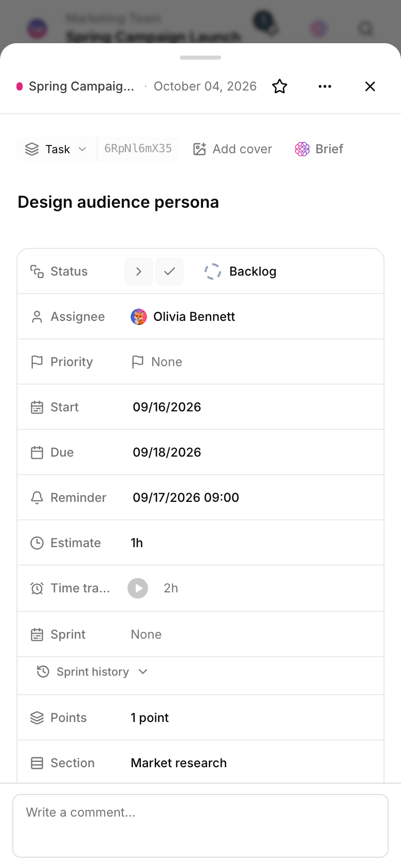Open the Task type dropdown
Screen dimensions: 401x868
click(57, 149)
